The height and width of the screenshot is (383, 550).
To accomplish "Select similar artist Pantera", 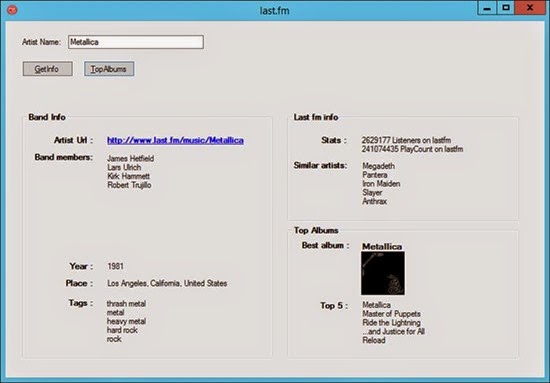I will [x=375, y=175].
